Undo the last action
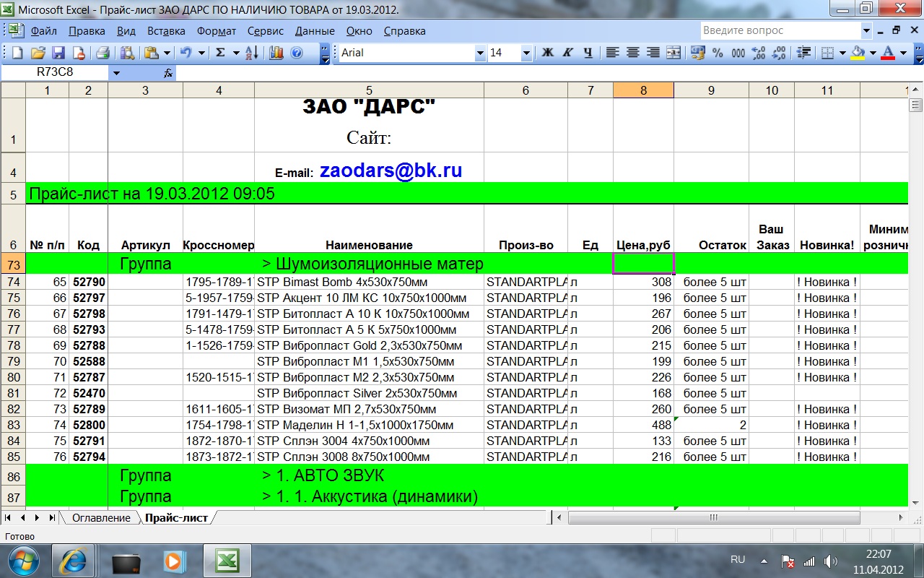924x578 pixels. coord(186,53)
